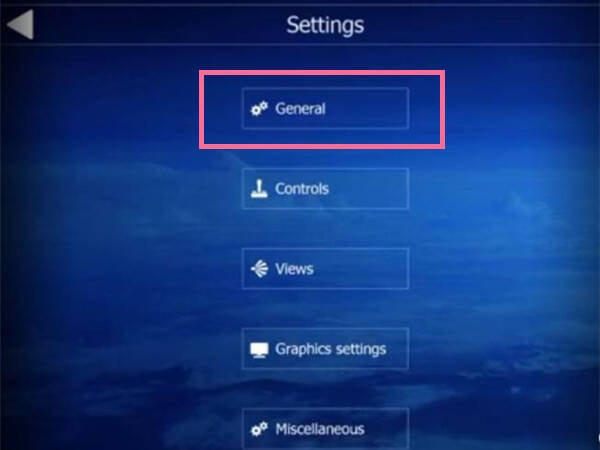The height and width of the screenshot is (450, 600).
Task: Open the Views settings menu
Action: [325, 269]
